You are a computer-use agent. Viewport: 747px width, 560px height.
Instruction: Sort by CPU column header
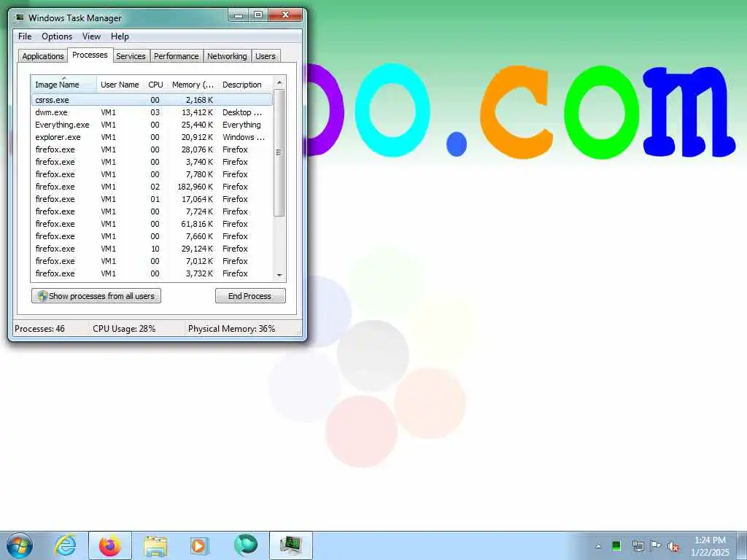pos(156,85)
